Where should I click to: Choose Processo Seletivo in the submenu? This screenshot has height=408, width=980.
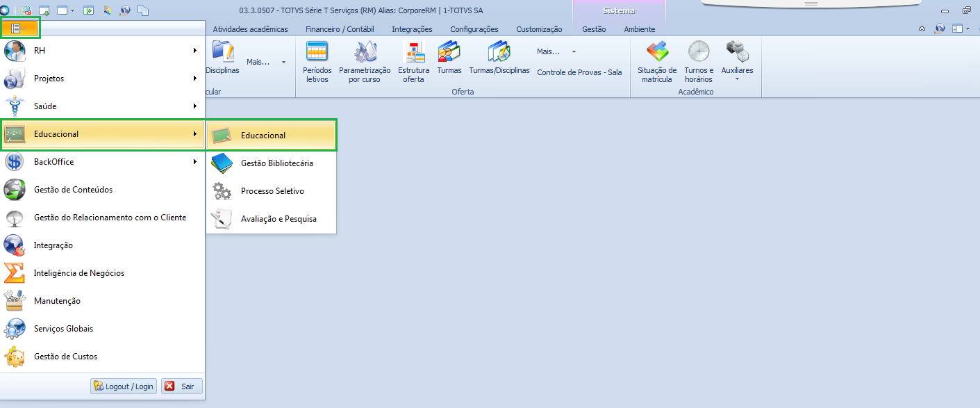[x=271, y=191]
